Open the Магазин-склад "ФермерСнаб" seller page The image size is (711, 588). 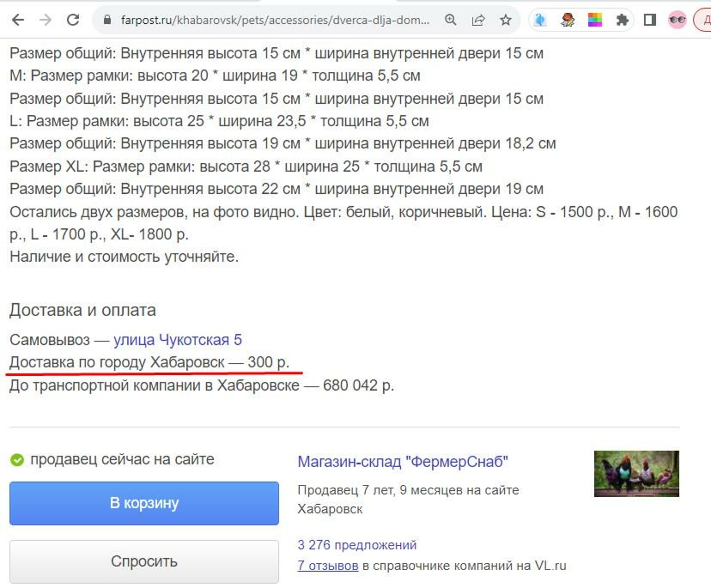[x=403, y=462]
